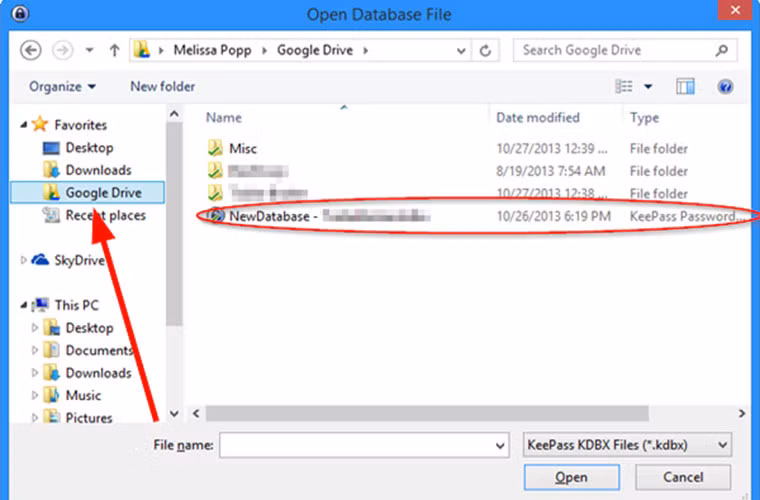Open the Help question mark icon
Viewport: 760px width, 500px height.
tap(727, 87)
